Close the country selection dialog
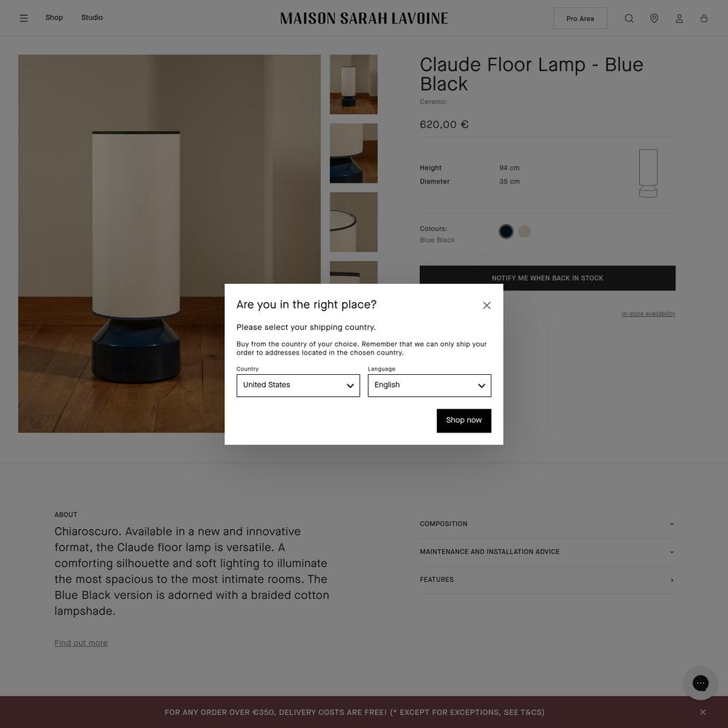This screenshot has height=728, width=728. click(x=486, y=305)
